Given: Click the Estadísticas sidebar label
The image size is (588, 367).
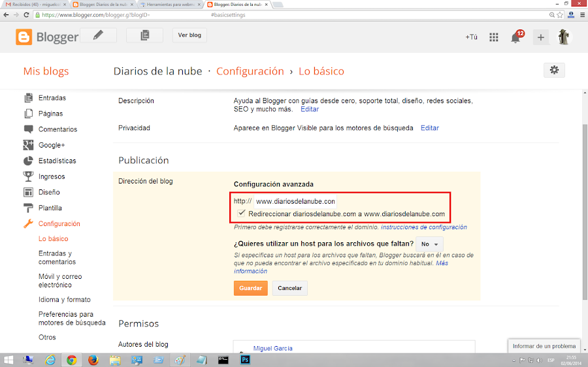Looking at the screenshot, I should [x=57, y=161].
